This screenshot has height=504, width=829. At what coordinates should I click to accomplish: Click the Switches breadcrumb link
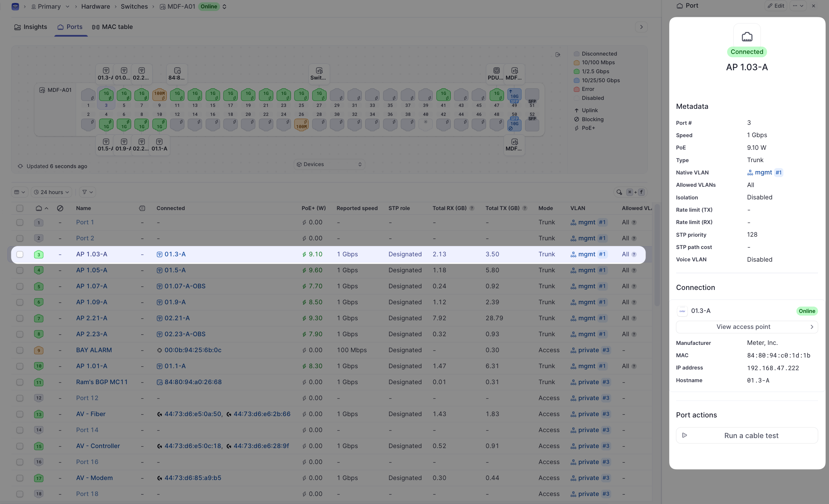click(x=134, y=6)
